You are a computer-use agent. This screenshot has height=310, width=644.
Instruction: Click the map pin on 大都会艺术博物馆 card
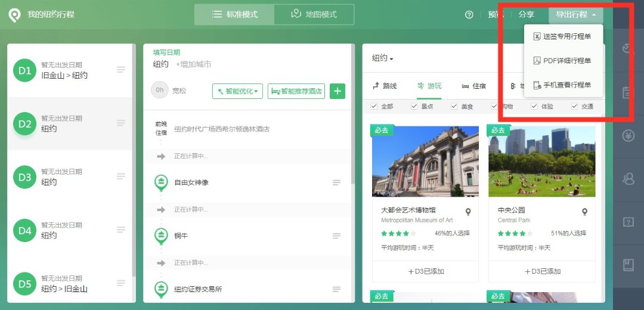pyautogui.click(x=468, y=212)
